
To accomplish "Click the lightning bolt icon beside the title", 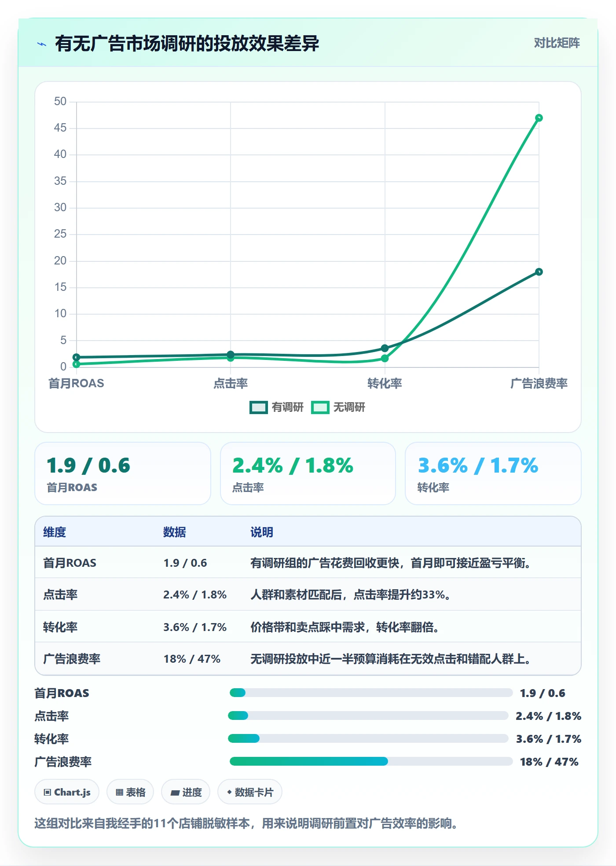I will coord(42,44).
